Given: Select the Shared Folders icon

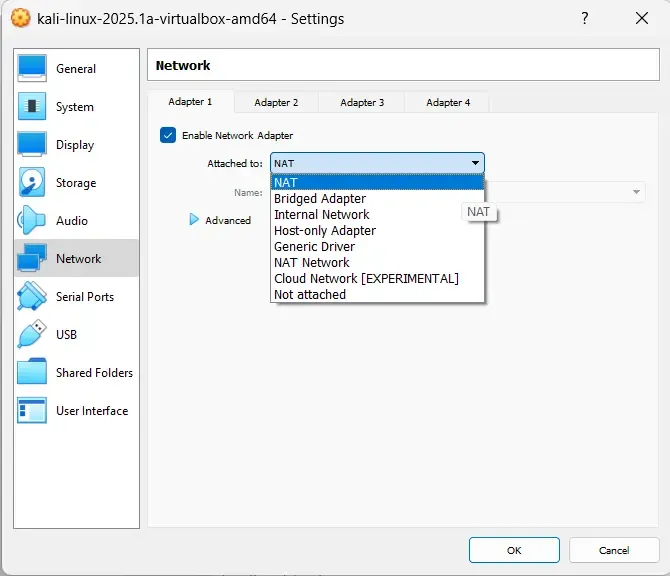Looking at the screenshot, I should point(32,372).
